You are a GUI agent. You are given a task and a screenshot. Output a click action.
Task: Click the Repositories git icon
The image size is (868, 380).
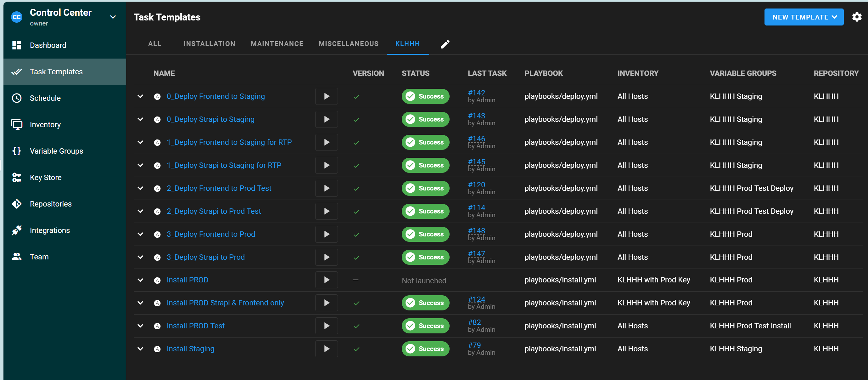[16, 204]
